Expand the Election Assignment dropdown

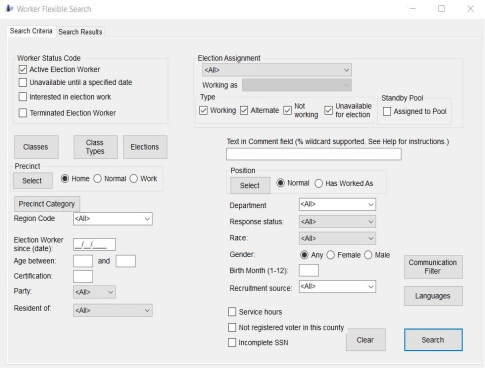point(277,70)
